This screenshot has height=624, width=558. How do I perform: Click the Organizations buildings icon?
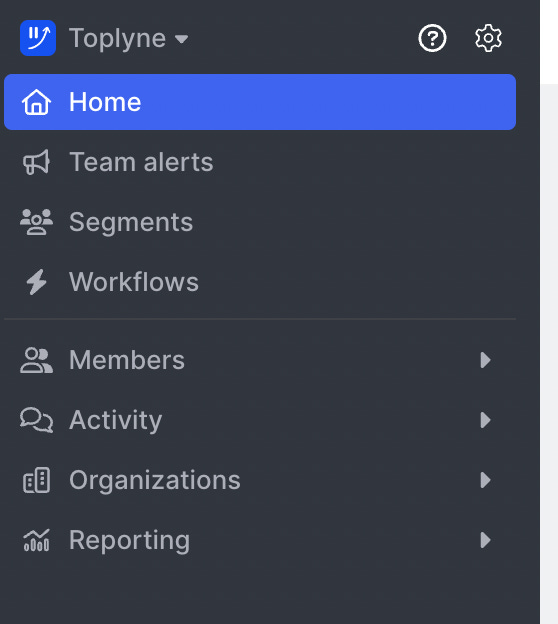[36, 480]
